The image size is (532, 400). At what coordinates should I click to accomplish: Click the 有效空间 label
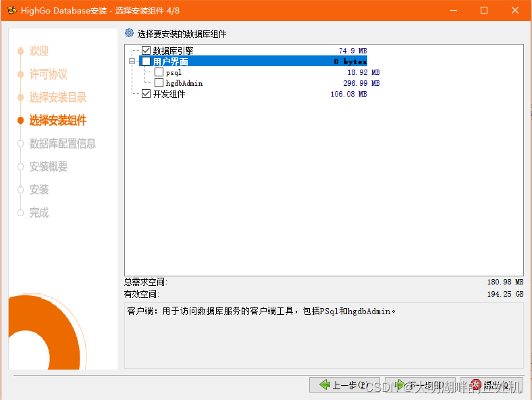[x=142, y=294]
